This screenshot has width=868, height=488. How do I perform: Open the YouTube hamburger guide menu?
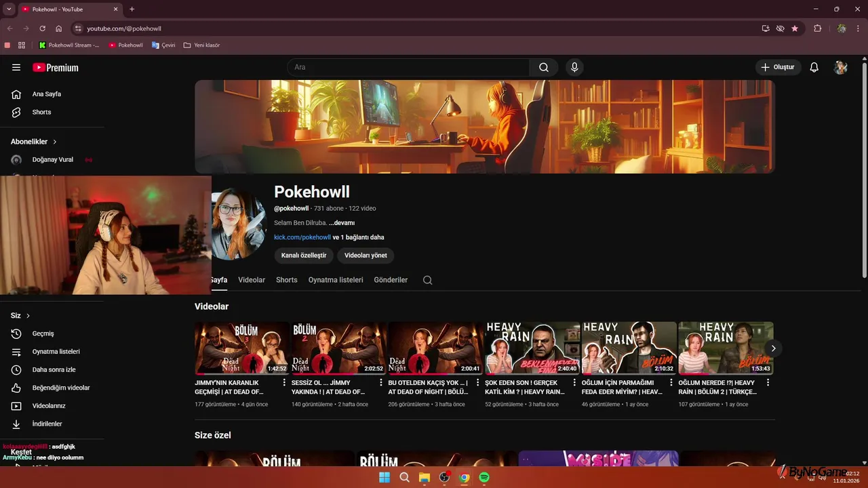click(x=16, y=67)
